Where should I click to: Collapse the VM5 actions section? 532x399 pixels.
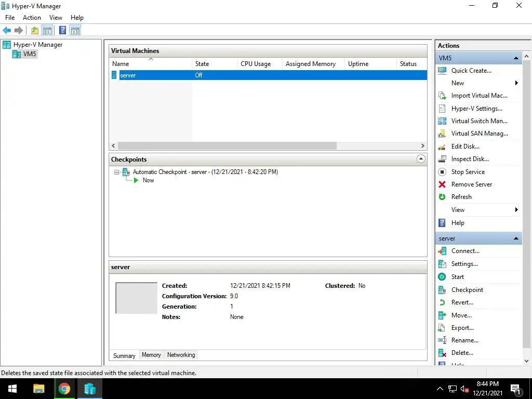516,58
